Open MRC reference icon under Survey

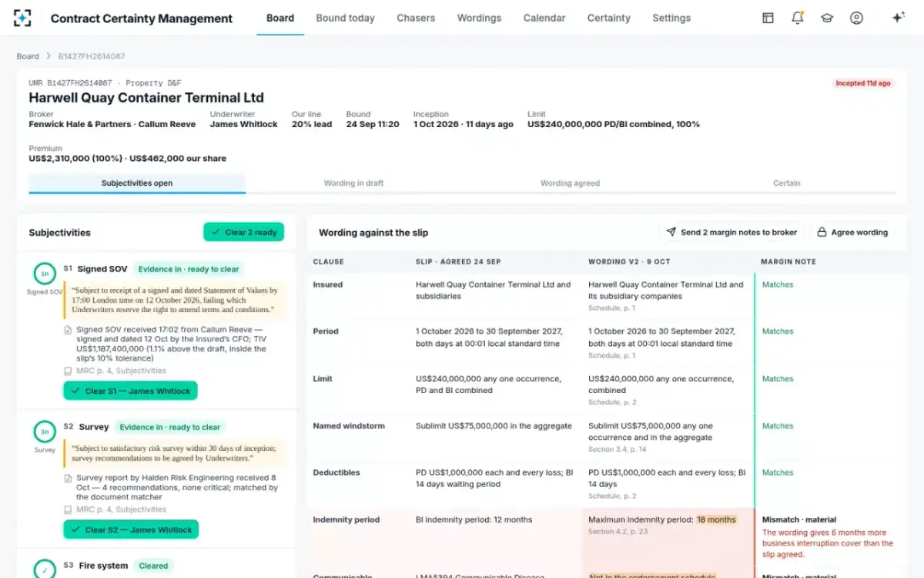coord(68,509)
